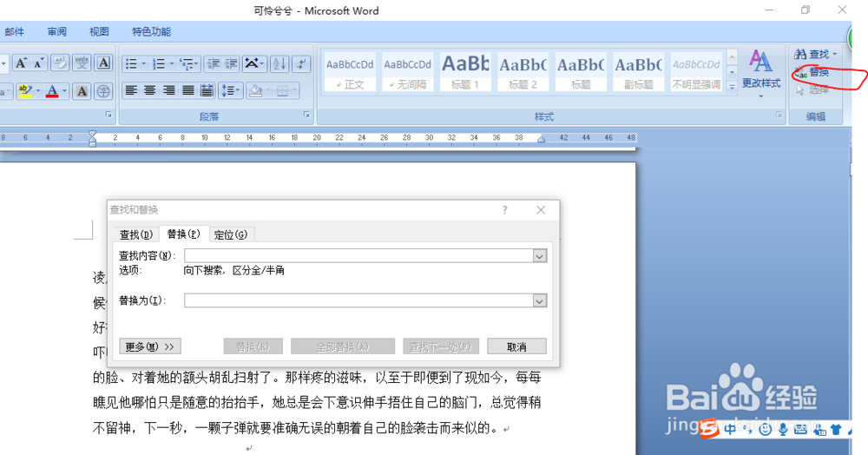
Task: Click the 取消 cancel button
Action: 516,346
